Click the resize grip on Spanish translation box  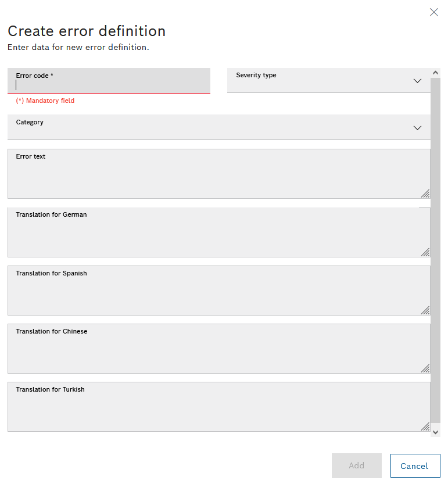(x=425, y=310)
